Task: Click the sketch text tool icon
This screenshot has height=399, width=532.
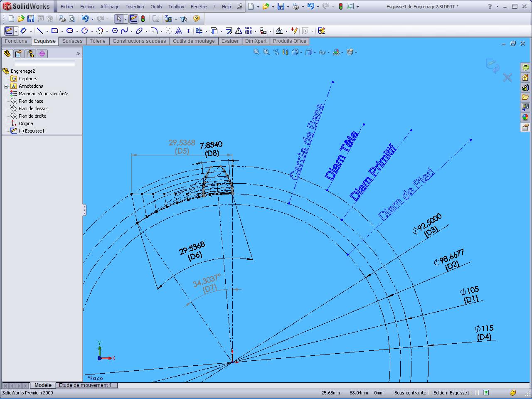Action: [x=179, y=31]
